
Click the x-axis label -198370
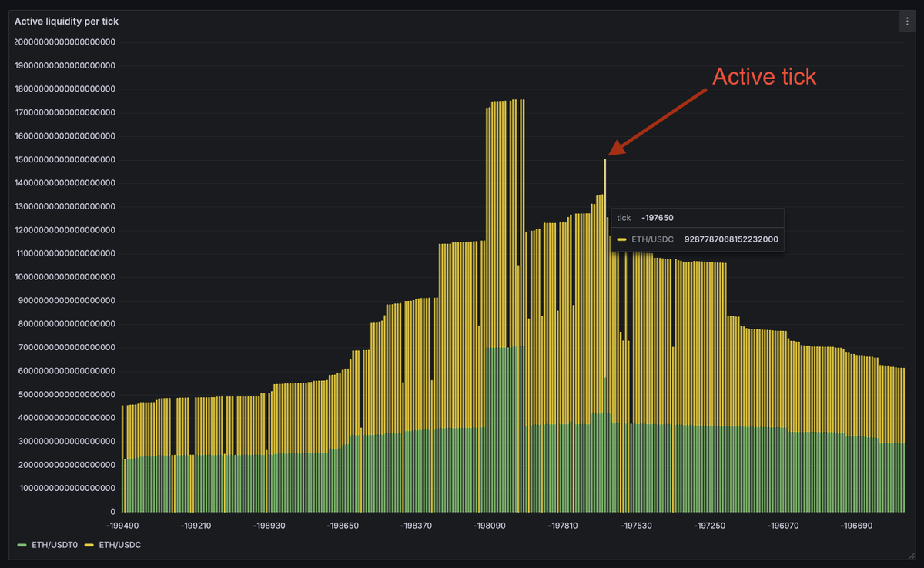[418, 526]
